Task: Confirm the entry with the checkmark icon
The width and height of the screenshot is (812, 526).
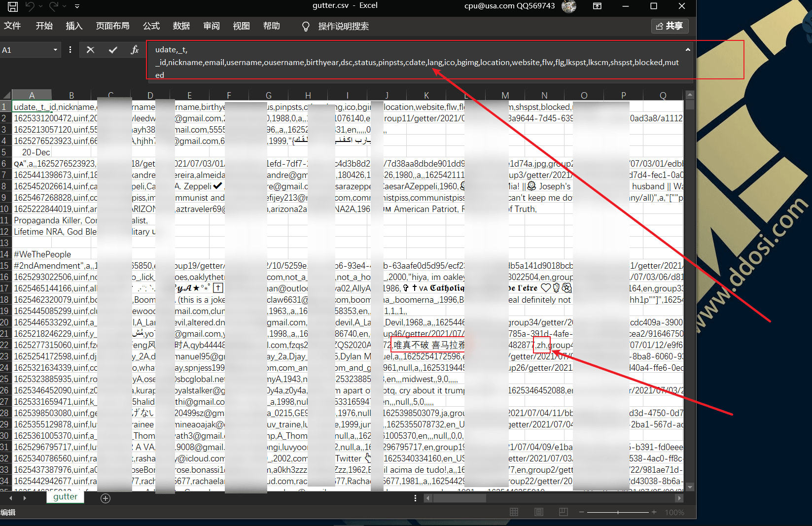Action: 113,50
